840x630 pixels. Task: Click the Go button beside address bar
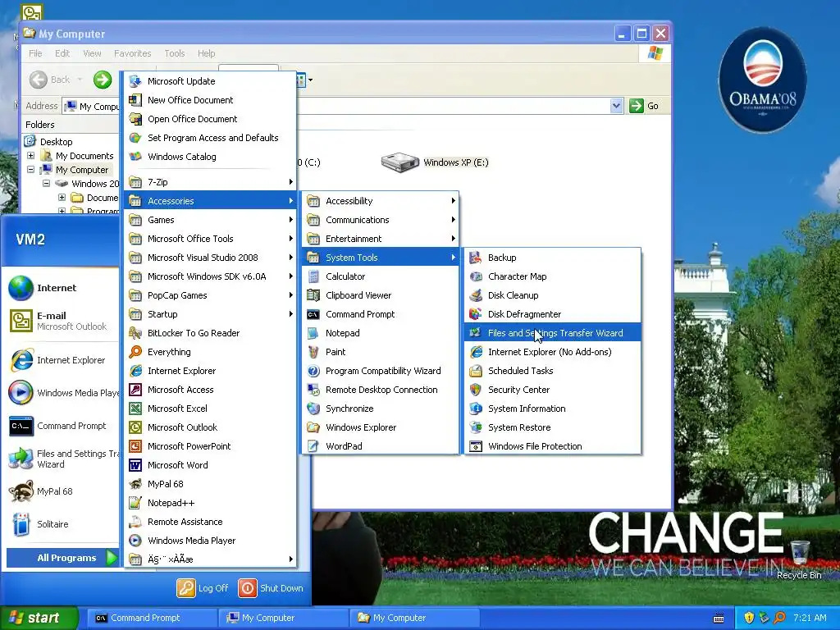[644, 106]
